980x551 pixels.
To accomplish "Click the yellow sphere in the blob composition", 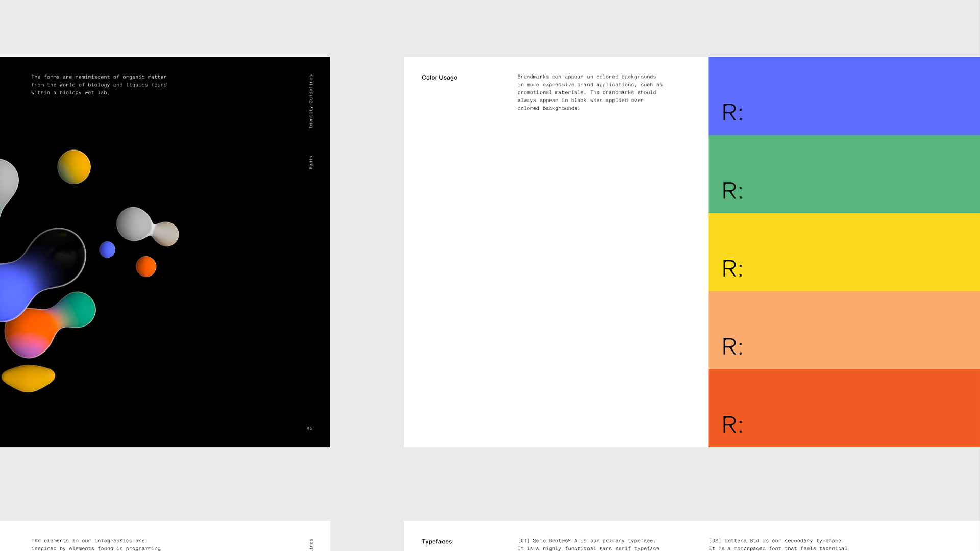I will pos(74,167).
